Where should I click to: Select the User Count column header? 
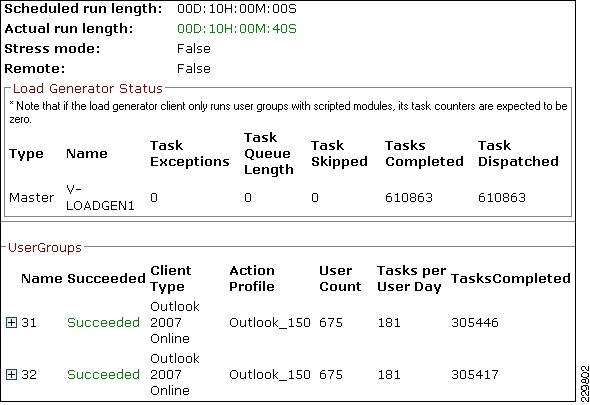click(340, 279)
